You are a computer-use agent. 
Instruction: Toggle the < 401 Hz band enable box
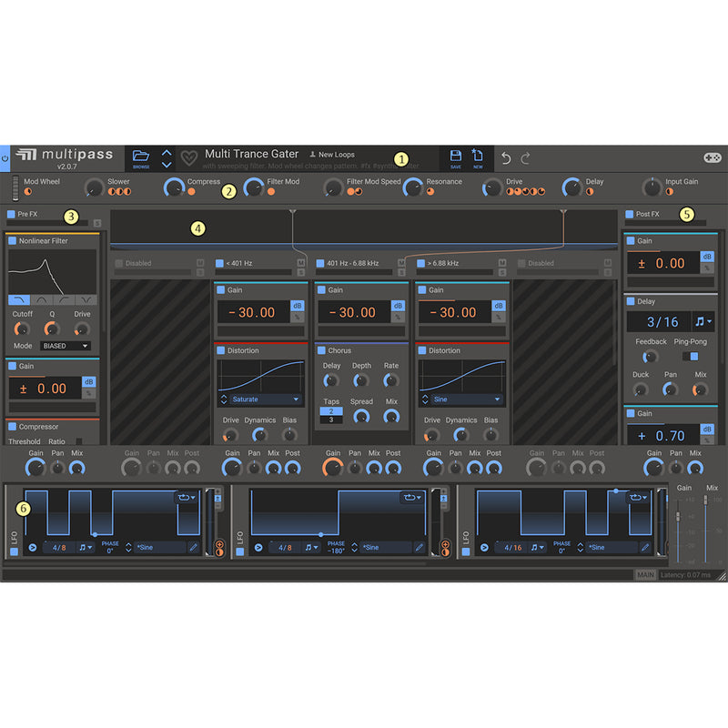[219, 263]
